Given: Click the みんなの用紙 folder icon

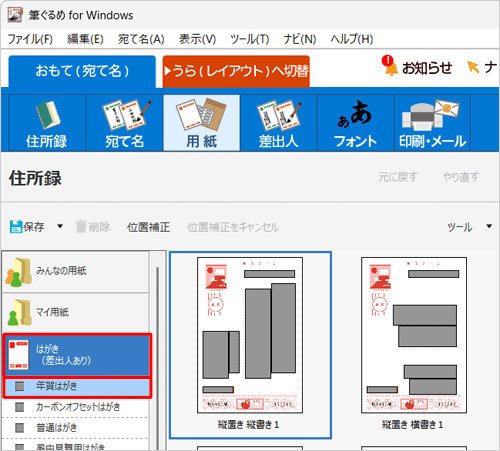Looking at the screenshot, I should tap(19, 272).
